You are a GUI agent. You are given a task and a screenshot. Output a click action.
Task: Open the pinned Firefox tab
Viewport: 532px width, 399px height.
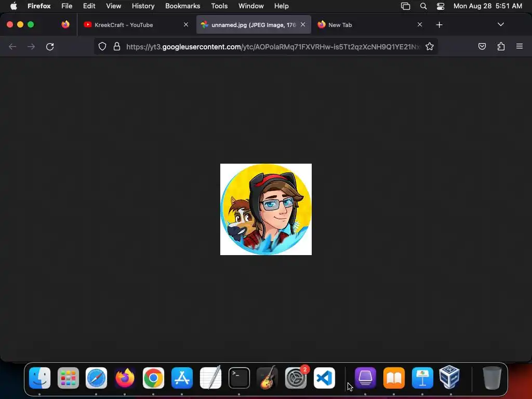click(x=65, y=24)
